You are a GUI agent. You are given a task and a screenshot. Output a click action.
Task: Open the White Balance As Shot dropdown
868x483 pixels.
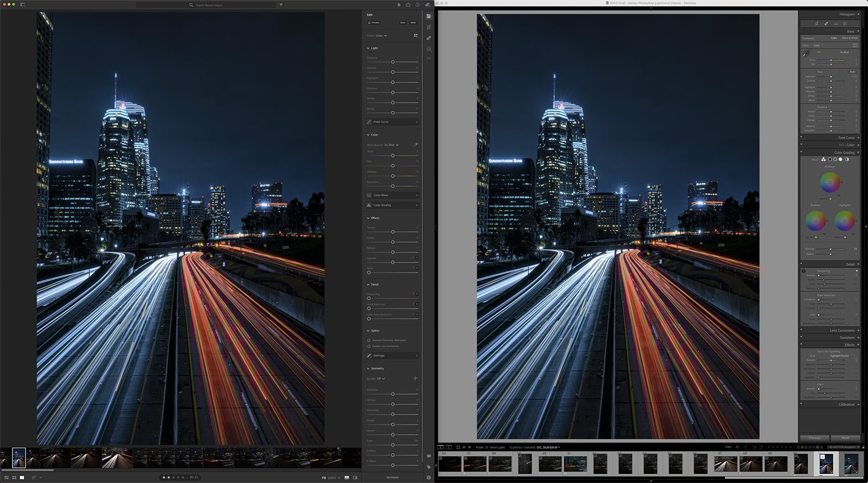tap(391, 145)
